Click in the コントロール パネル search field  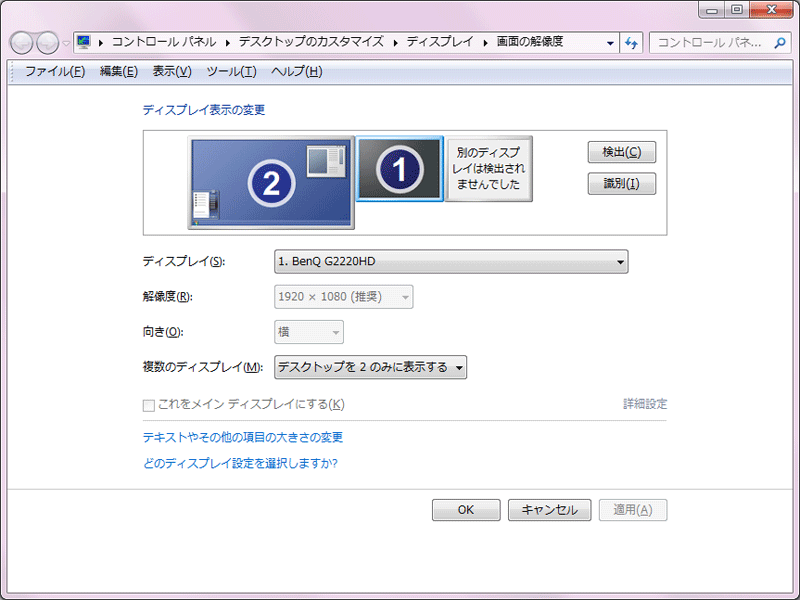click(x=710, y=43)
